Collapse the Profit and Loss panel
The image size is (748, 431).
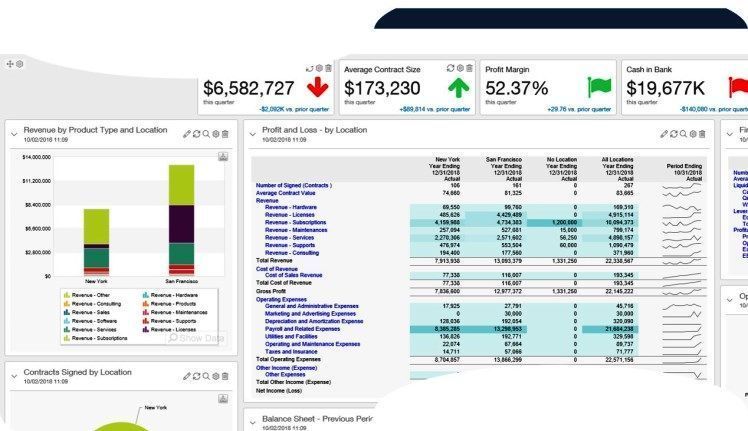tap(252, 135)
